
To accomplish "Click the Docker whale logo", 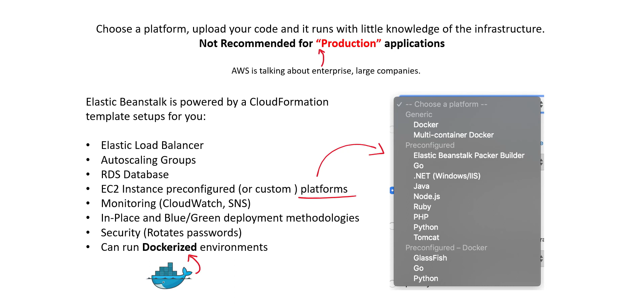I will click(x=169, y=275).
